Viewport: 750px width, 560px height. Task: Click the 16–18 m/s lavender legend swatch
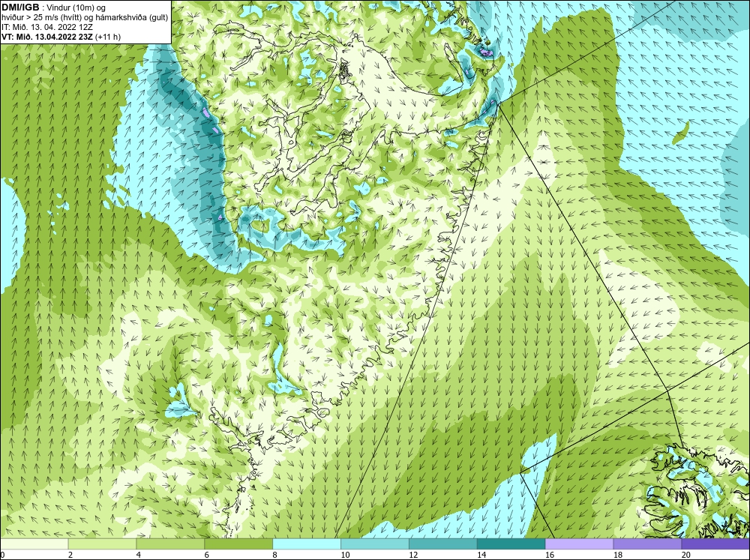pyautogui.click(x=579, y=544)
